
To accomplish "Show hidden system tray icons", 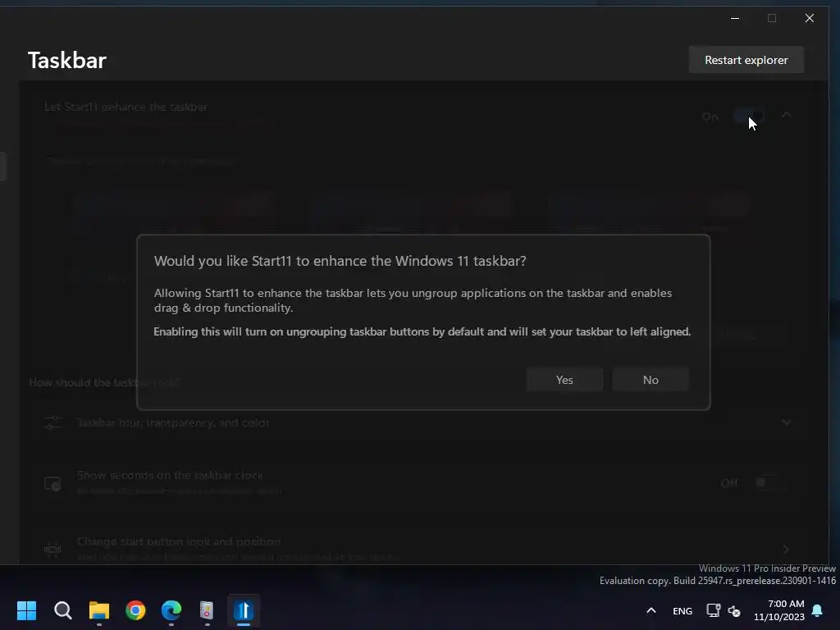I will coord(651,610).
